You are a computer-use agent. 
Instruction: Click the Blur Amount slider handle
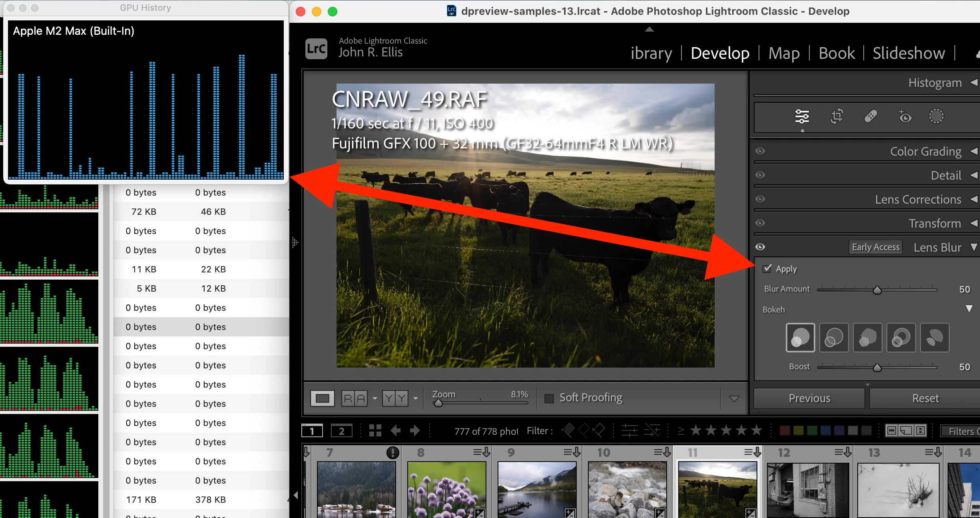(x=877, y=290)
